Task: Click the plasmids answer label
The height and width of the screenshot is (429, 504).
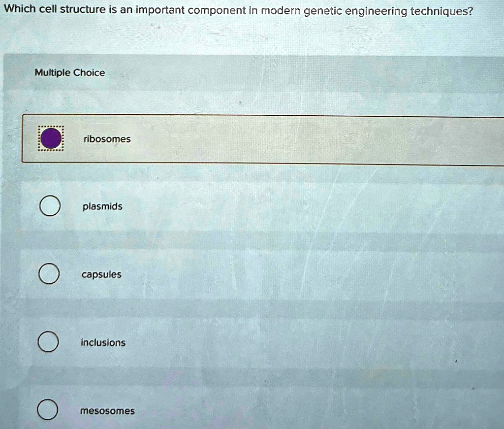Action: tap(101, 206)
